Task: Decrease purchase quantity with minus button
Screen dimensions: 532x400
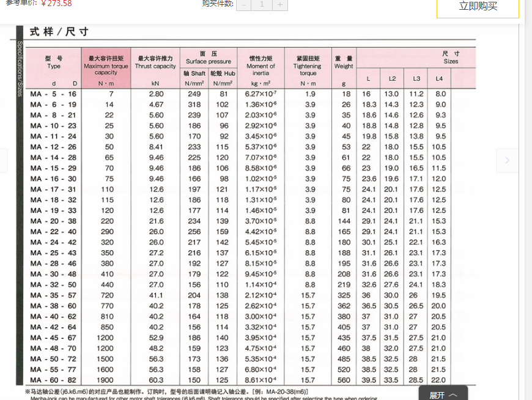Action: click(243, 5)
